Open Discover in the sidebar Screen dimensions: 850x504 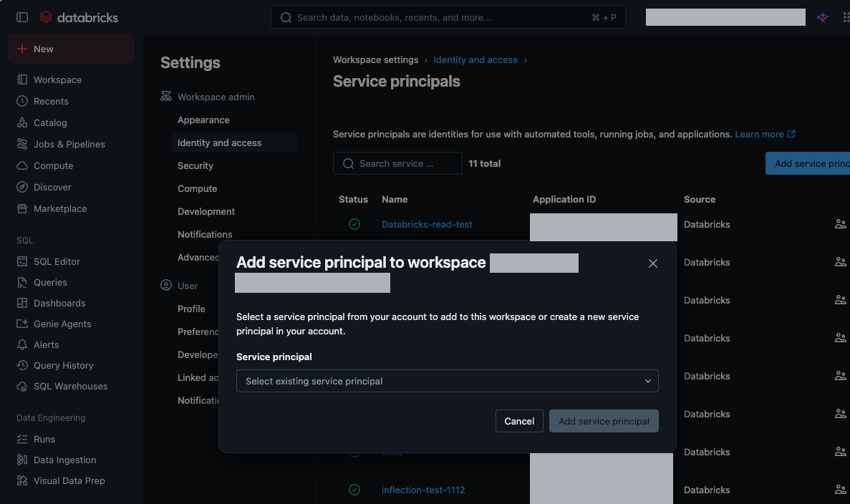pyautogui.click(x=52, y=187)
